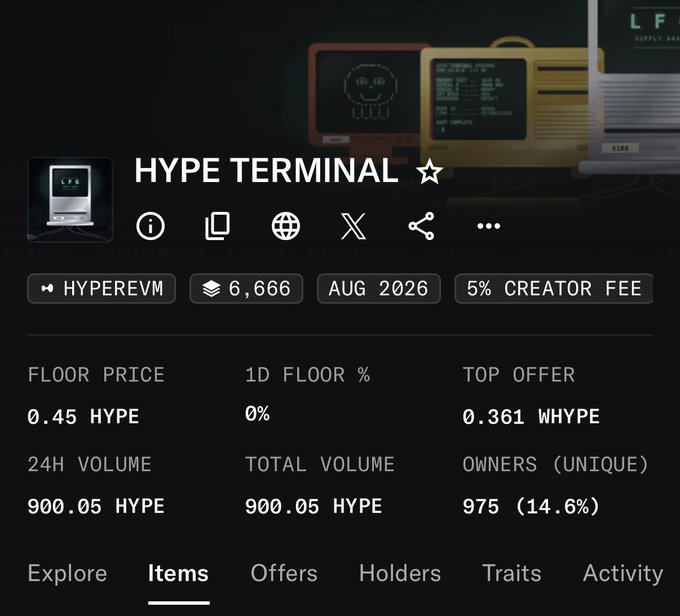Open the collection info icon
The width and height of the screenshot is (680, 616).
click(150, 226)
